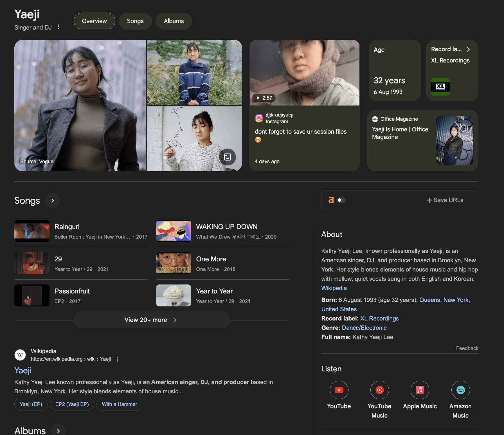Open the YouTube Music listen icon
The width and height of the screenshot is (504, 435).
(380, 390)
